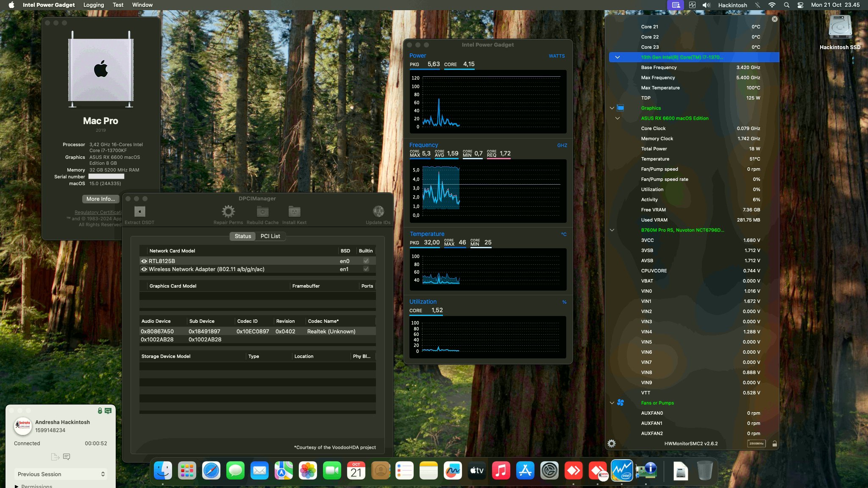Toggle eye icon for RTL8125B row

click(x=144, y=261)
